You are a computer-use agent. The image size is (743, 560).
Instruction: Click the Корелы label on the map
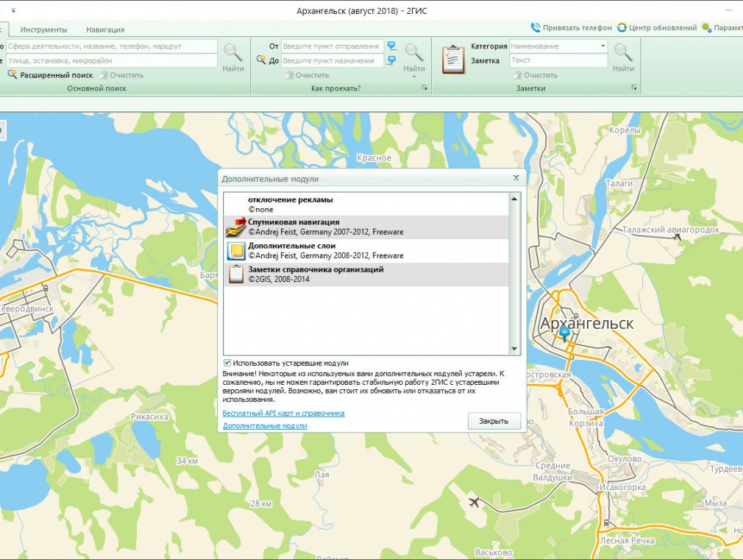point(625,130)
